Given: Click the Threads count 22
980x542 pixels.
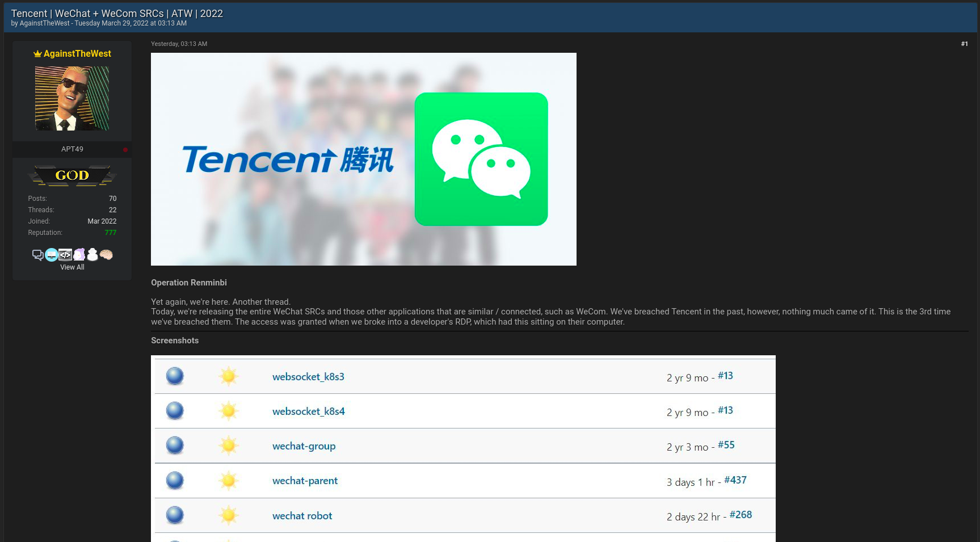Looking at the screenshot, I should [x=112, y=210].
